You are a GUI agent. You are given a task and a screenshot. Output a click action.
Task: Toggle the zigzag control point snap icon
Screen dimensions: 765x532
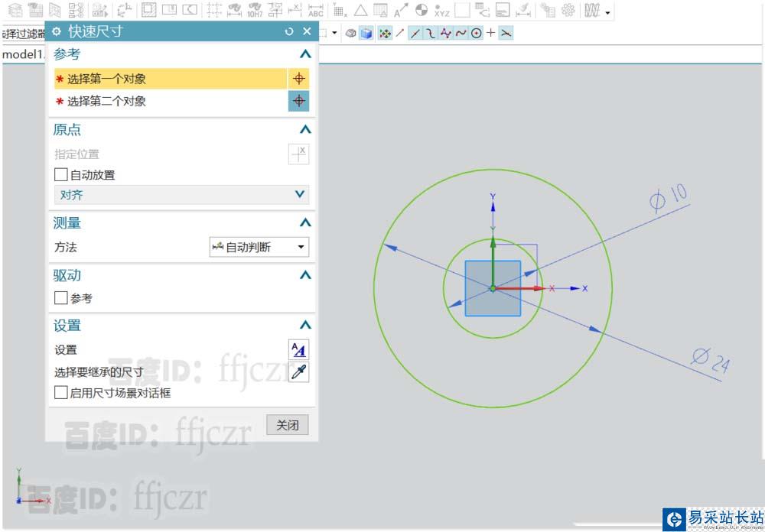coord(445,33)
